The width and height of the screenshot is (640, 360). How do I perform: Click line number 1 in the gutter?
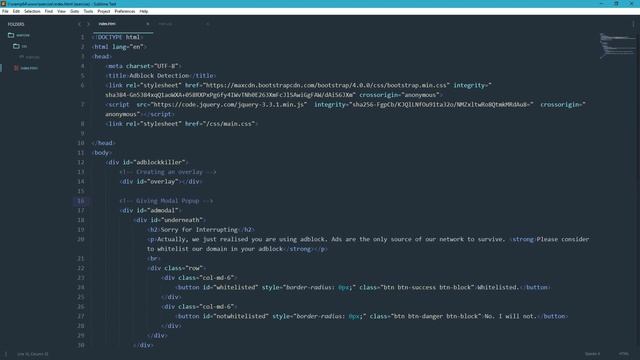[82, 37]
